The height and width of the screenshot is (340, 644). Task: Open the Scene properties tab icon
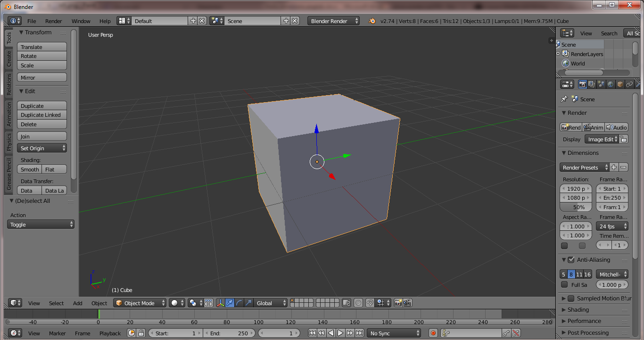pyautogui.click(x=601, y=84)
